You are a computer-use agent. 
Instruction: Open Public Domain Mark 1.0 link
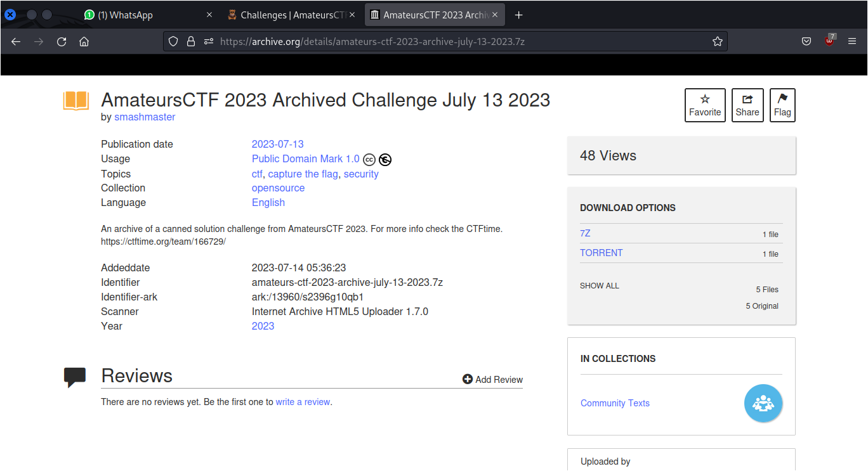pos(306,159)
